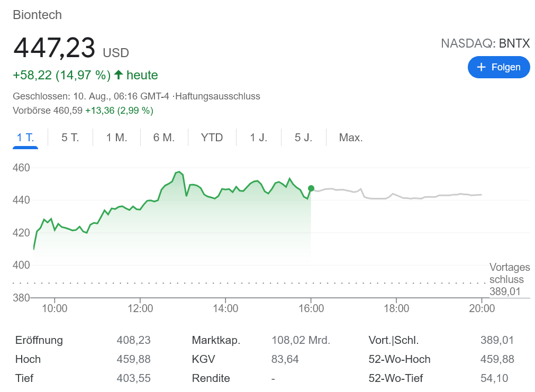
Task: Click the chart peak near 13:00
Action: click(x=179, y=172)
